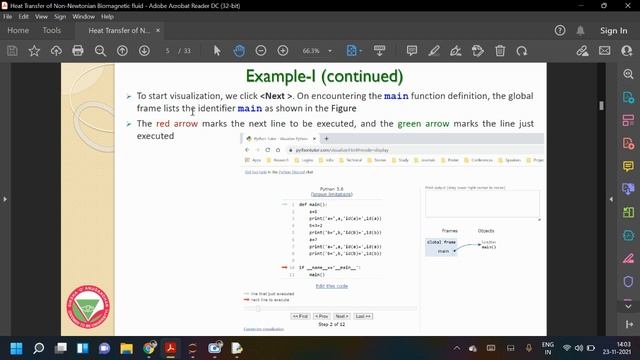Open the Edit menu
The image size is (640, 360).
pos(24,17)
